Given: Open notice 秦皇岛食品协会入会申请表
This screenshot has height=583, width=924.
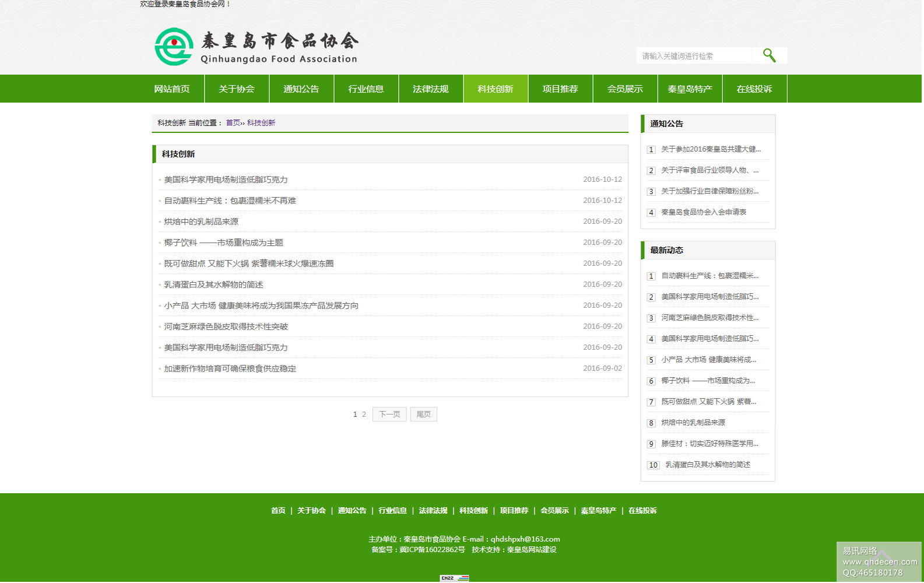Looking at the screenshot, I should [x=704, y=212].
